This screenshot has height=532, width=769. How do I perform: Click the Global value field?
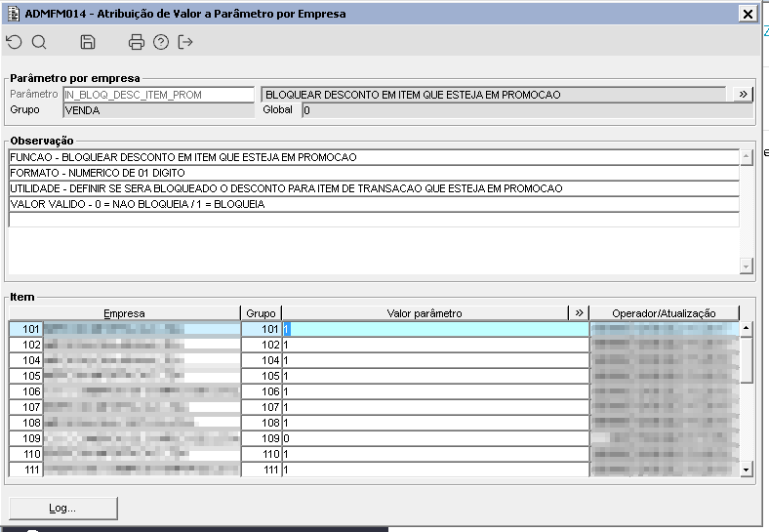click(528, 110)
